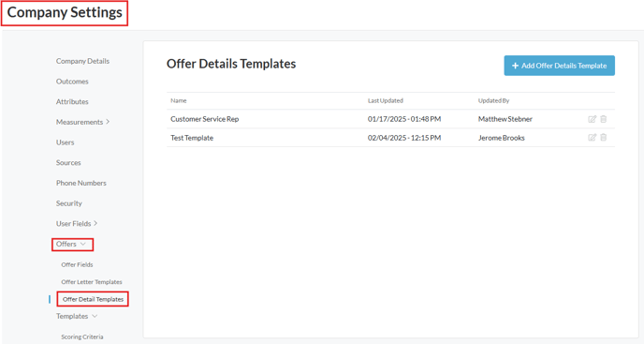Open Scoring Criteria under Templates

[82, 337]
